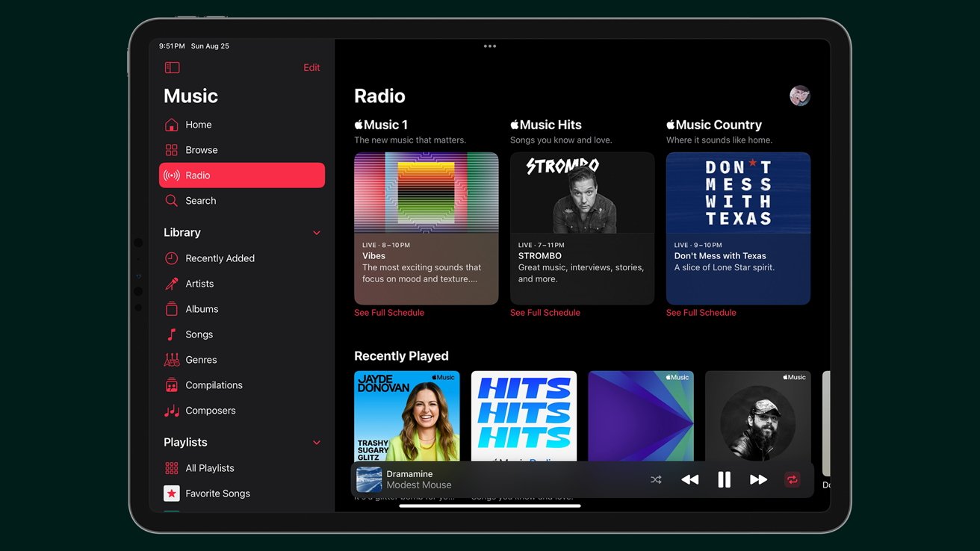Click the Songs note icon
Image resolution: width=980 pixels, height=551 pixels.
[x=172, y=334]
